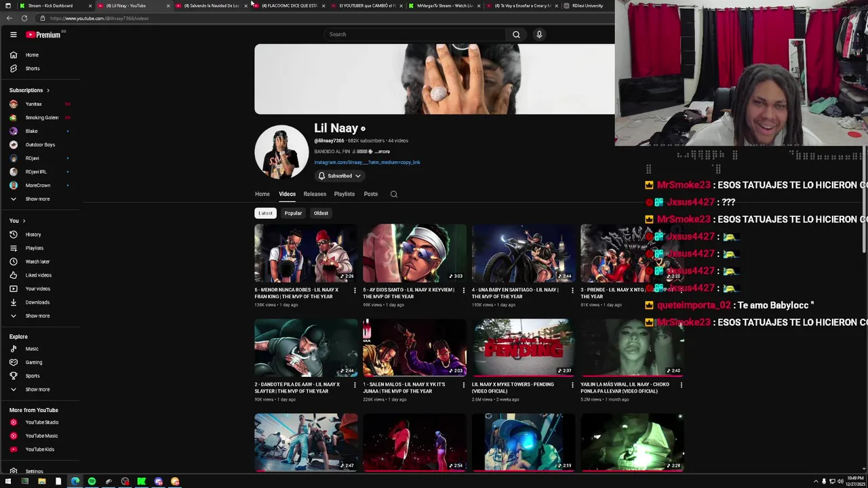Click the search magnifier button

[516, 35]
